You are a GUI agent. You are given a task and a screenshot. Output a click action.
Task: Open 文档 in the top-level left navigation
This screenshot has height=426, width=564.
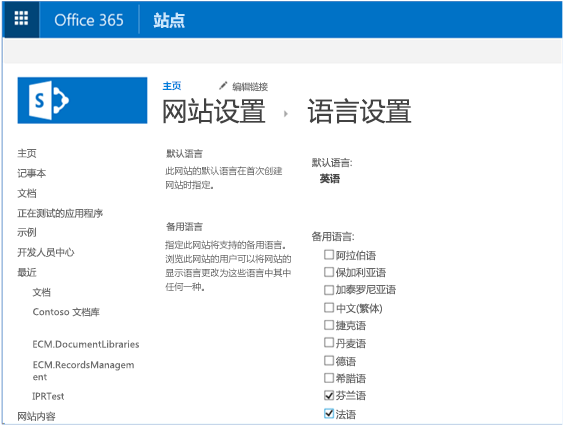pyautogui.click(x=27, y=193)
